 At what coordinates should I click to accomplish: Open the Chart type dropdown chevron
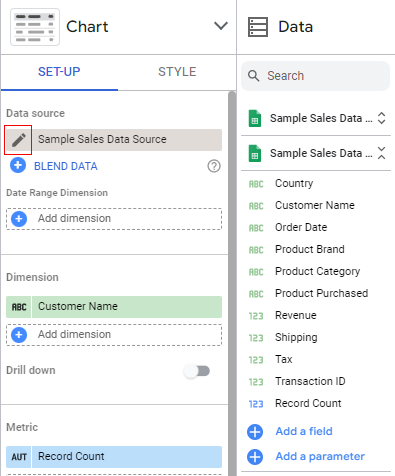tap(221, 26)
